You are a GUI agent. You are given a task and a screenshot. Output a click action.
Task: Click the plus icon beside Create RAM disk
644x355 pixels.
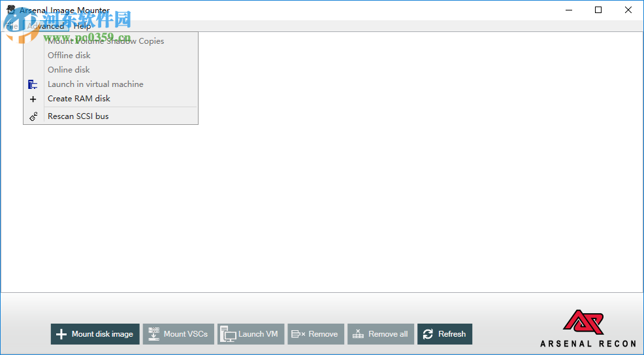pos(33,99)
